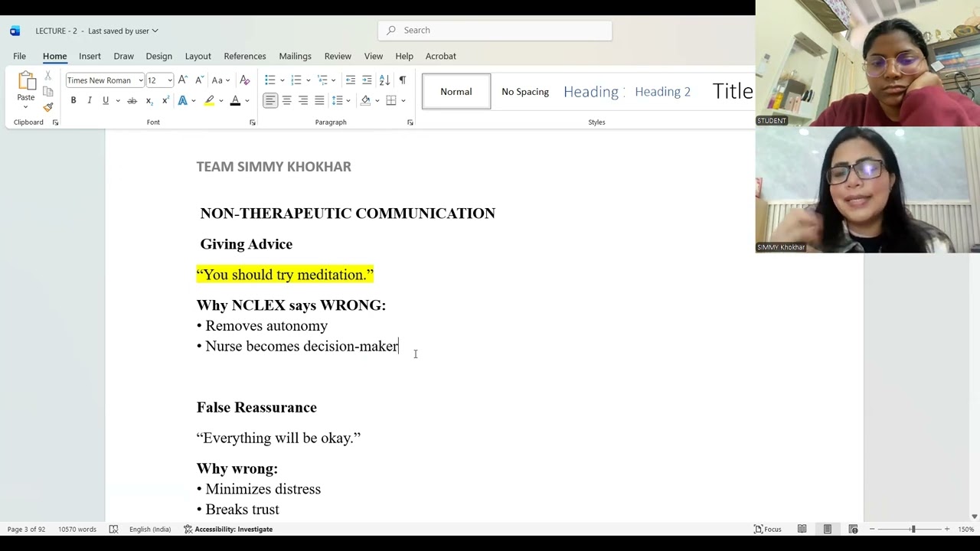The width and height of the screenshot is (980, 551).
Task: Toggle Show/Hide paragraph marks
Action: tap(403, 80)
